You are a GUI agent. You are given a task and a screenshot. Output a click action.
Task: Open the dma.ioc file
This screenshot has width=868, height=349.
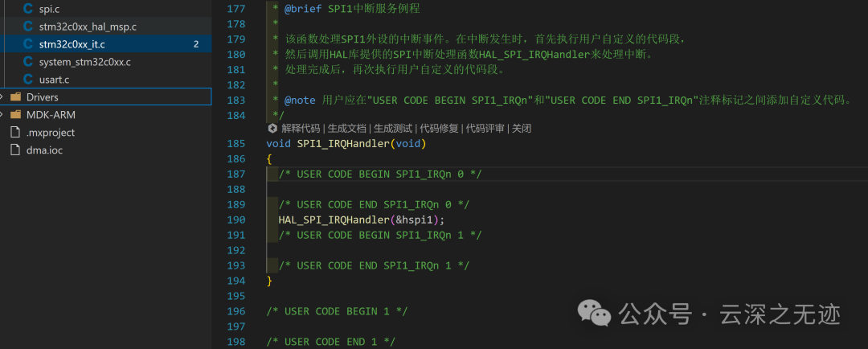44,150
